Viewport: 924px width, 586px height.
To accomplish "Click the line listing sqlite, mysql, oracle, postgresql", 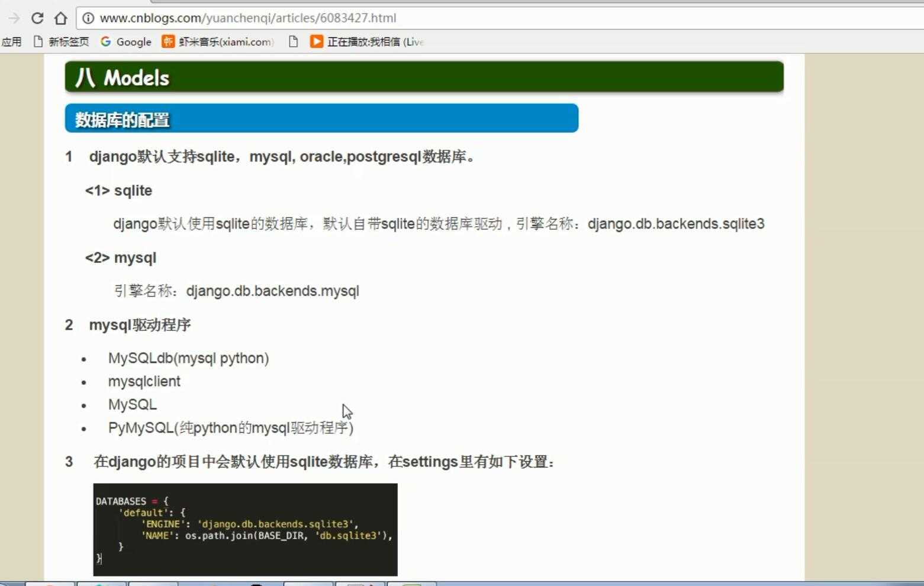I will tap(283, 157).
